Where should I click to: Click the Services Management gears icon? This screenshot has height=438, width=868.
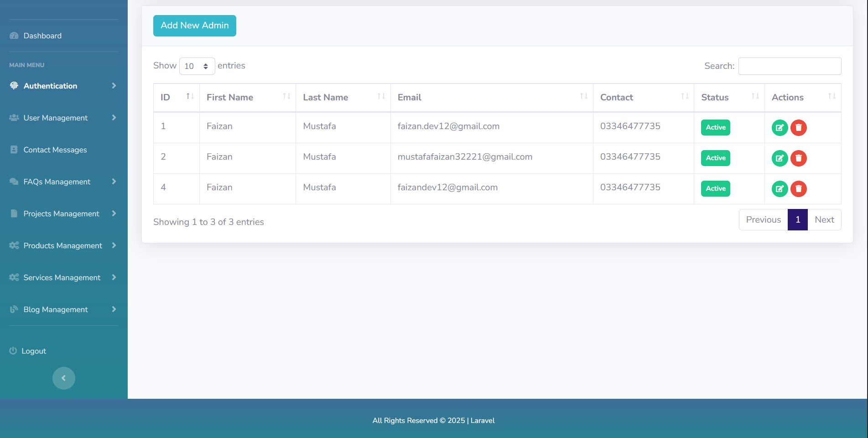[14, 277]
